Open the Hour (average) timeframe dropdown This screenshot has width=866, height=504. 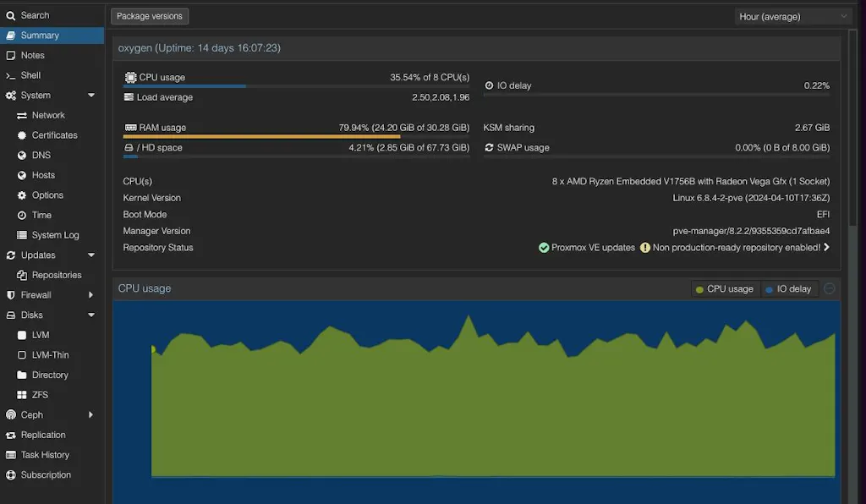point(792,16)
